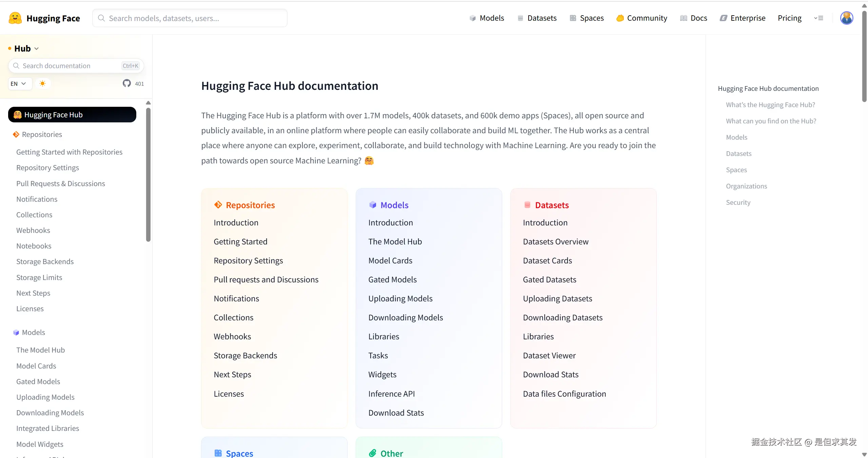Click the sidebar vertical scrollbar
This screenshot has height=458, width=868.
click(x=148, y=175)
